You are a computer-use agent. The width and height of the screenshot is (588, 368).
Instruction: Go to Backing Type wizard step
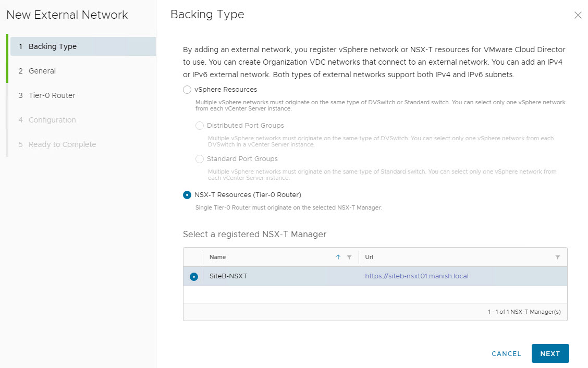(52, 46)
